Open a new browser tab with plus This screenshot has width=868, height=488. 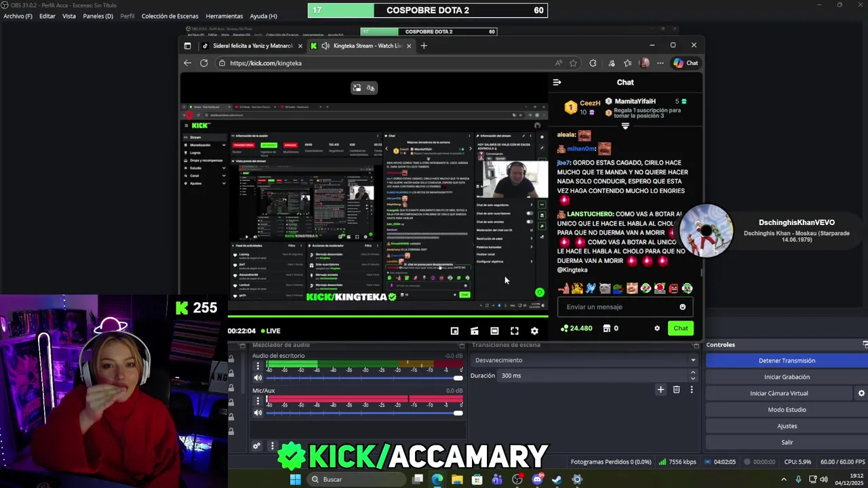424,46
